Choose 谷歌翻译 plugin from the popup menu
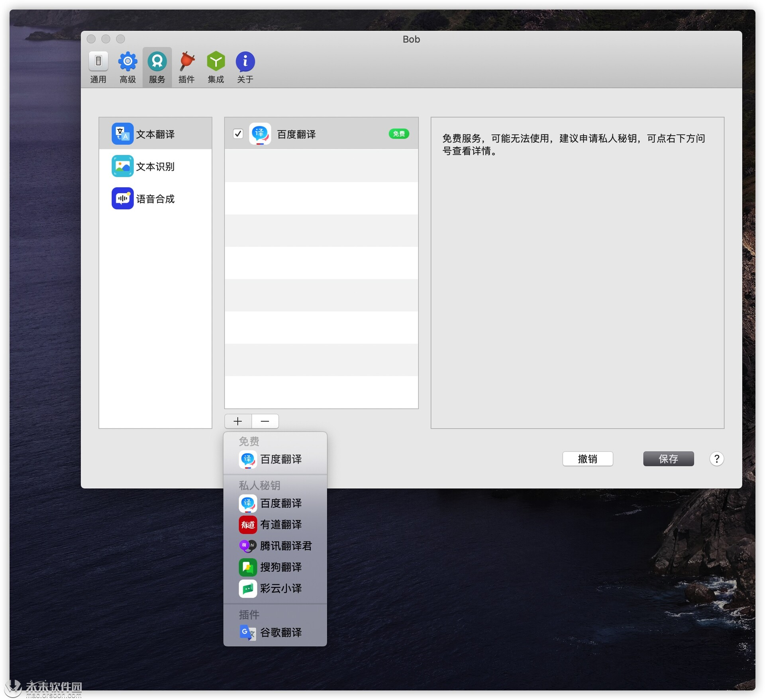 click(275, 632)
